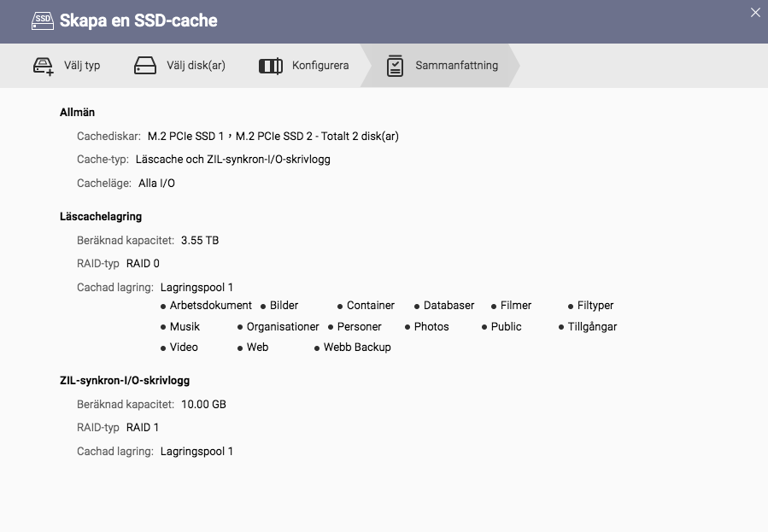Click the Välj typ step icon
768x532 pixels.
coord(43,66)
